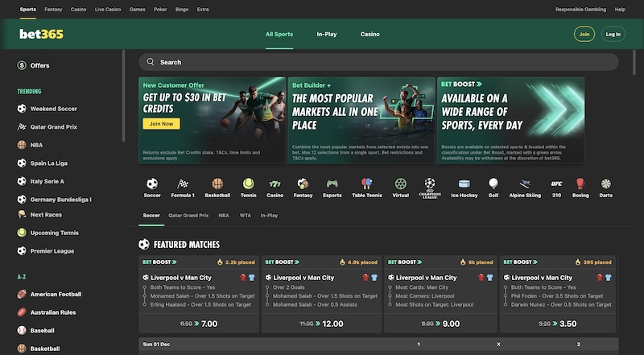Screen dimensions: 644x355
Task: Open the Tennis ball icon
Action: (x=248, y=184)
